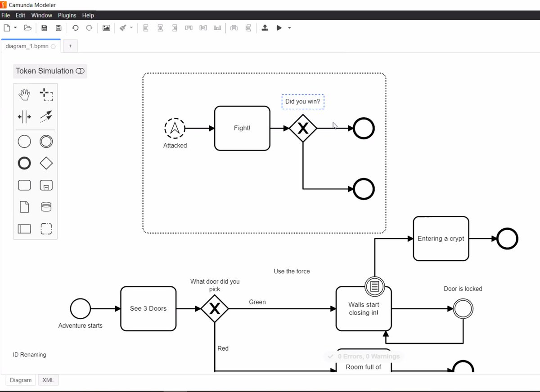Screen dimensions: 540x392
Task: Open the Plugins menu
Action: point(67,15)
